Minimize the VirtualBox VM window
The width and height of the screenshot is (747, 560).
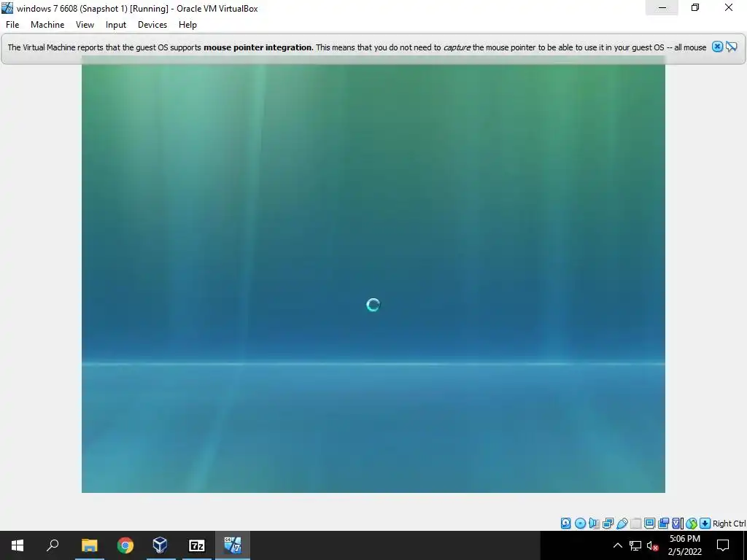(662, 7)
